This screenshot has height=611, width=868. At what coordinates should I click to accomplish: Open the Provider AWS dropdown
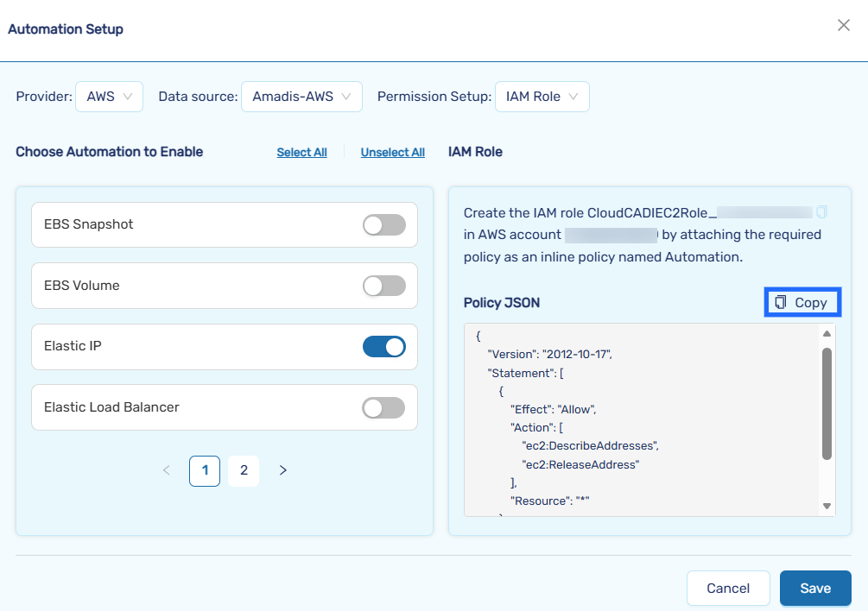(109, 97)
